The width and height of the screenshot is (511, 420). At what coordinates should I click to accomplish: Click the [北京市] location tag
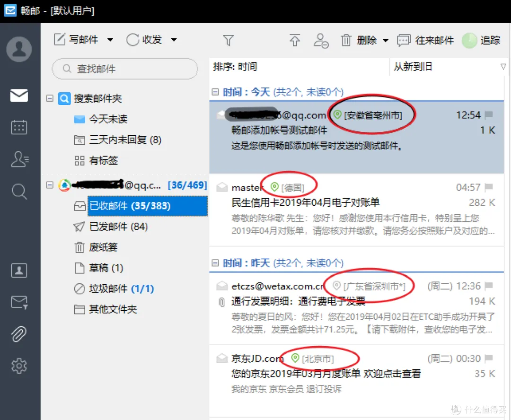[313, 359]
